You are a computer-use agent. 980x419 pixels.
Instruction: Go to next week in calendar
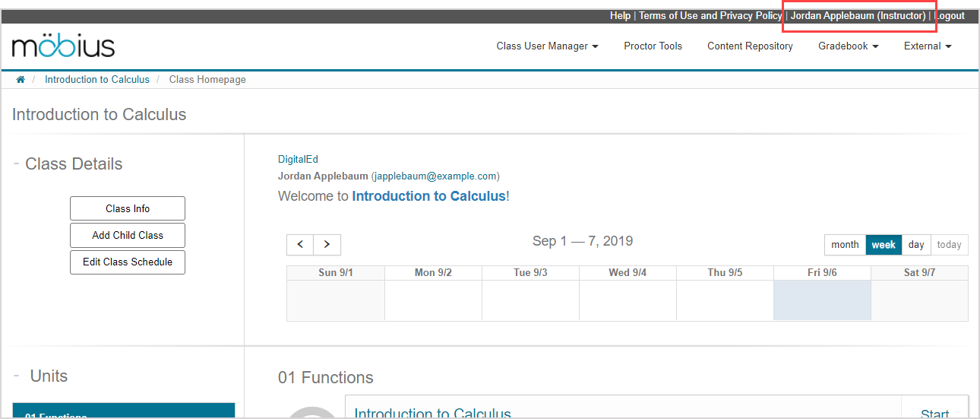click(x=327, y=244)
